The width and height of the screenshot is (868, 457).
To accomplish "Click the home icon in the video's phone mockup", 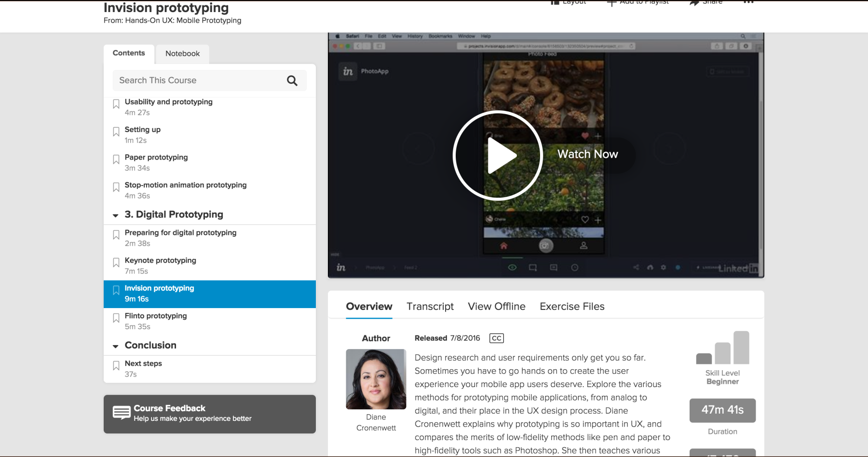I will coord(503,246).
